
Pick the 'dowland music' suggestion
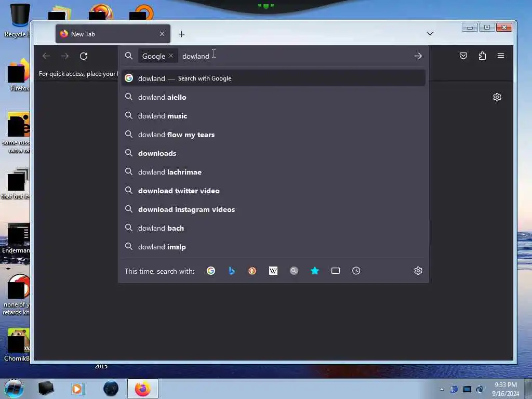(273, 116)
